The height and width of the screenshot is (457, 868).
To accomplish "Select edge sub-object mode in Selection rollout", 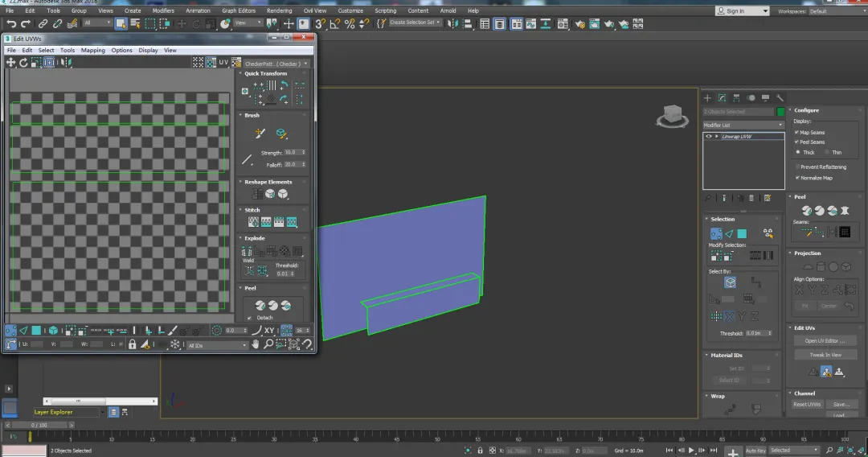I will pyautogui.click(x=729, y=233).
